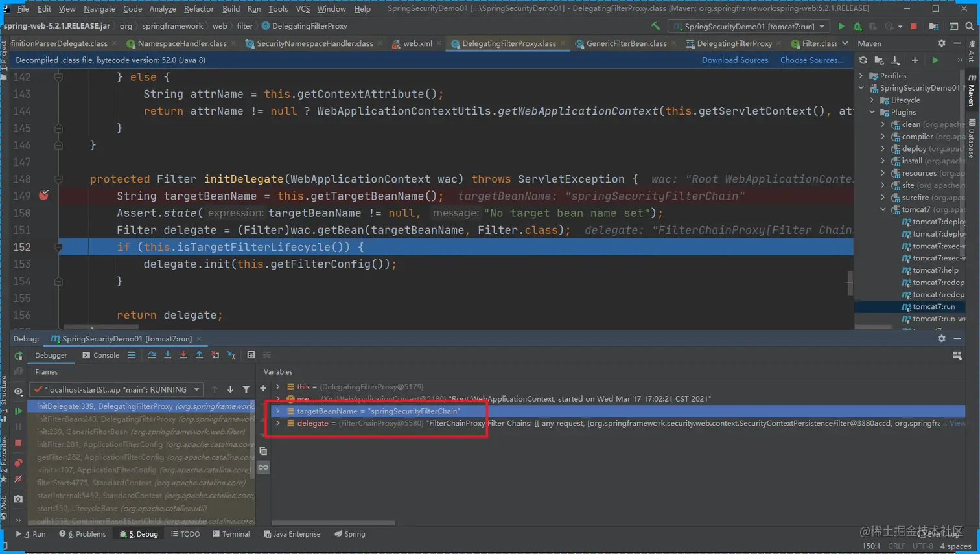Open Terminal tool window tab
Screen dimensions: 980x554
(x=231, y=534)
